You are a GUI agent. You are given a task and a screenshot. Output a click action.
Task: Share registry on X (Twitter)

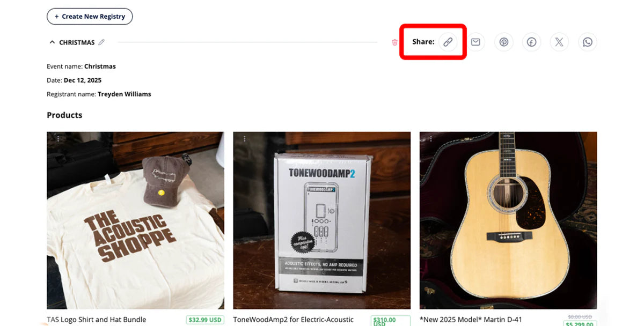[x=559, y=42]
